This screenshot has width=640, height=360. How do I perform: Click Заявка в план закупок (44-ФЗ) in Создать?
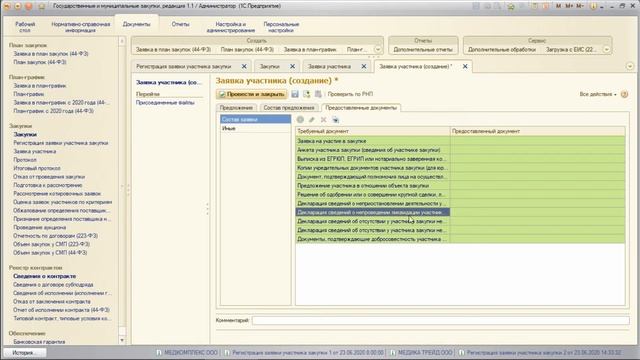point(173,49)
